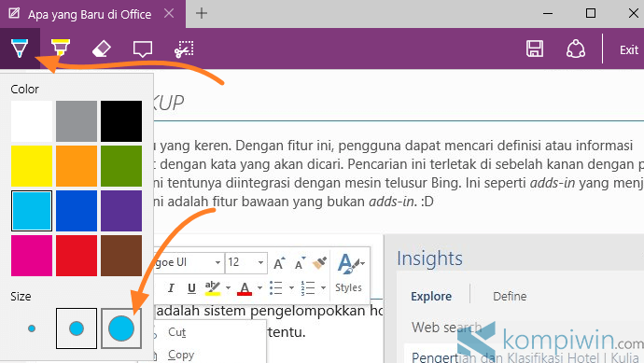Select the yellow Highlighter tool

point(60,49)
